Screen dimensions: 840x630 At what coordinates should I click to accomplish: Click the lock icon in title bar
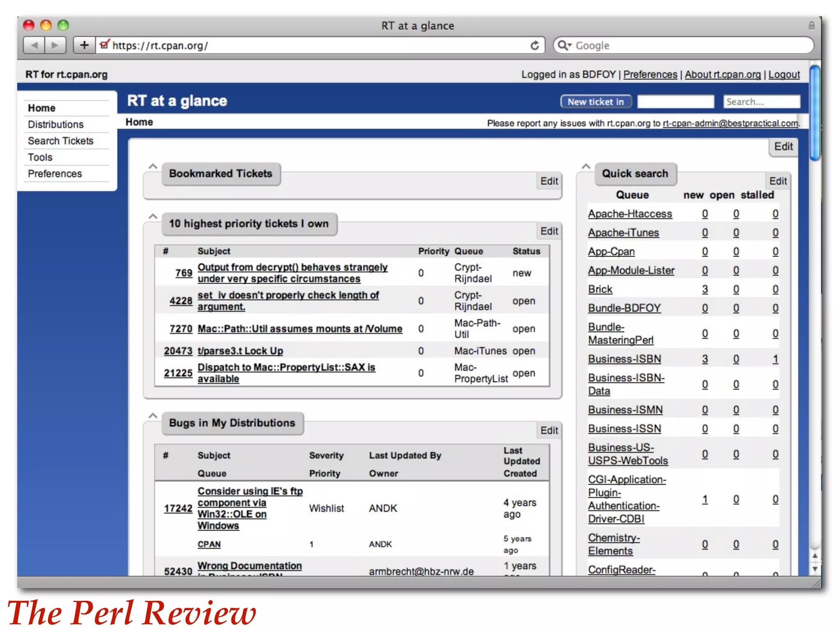pos(811,25)
